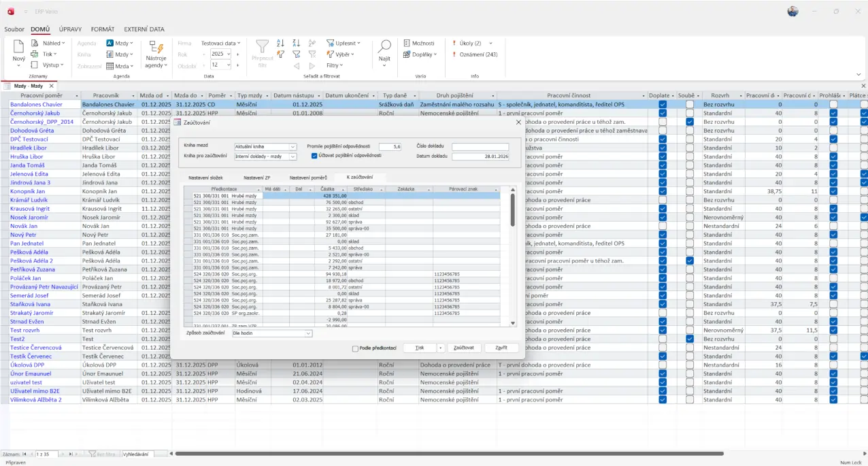The width and height of the screenshot is (868, 466).
Task: Click the Možnosti options icon
Action: pyautogui.click(x=406, y=43)
